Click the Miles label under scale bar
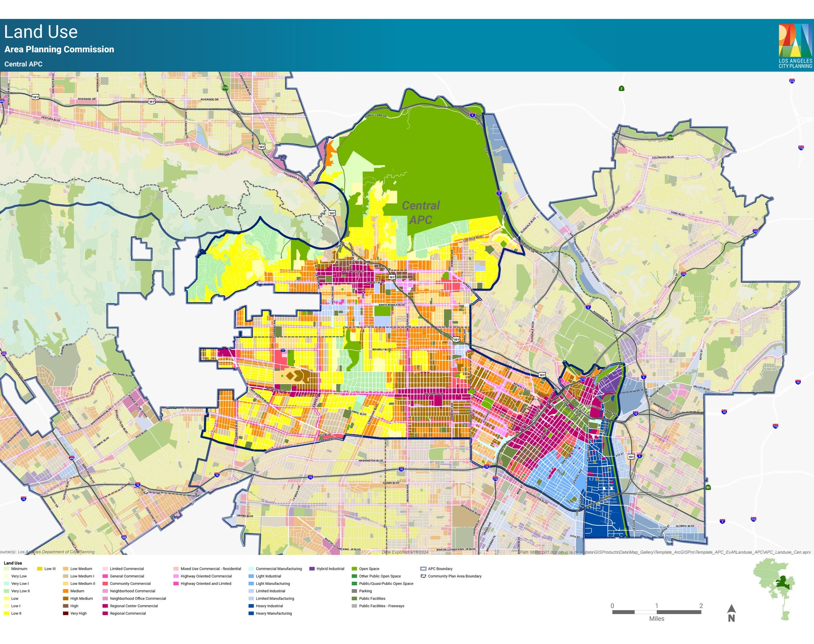 tap(657, 619)
